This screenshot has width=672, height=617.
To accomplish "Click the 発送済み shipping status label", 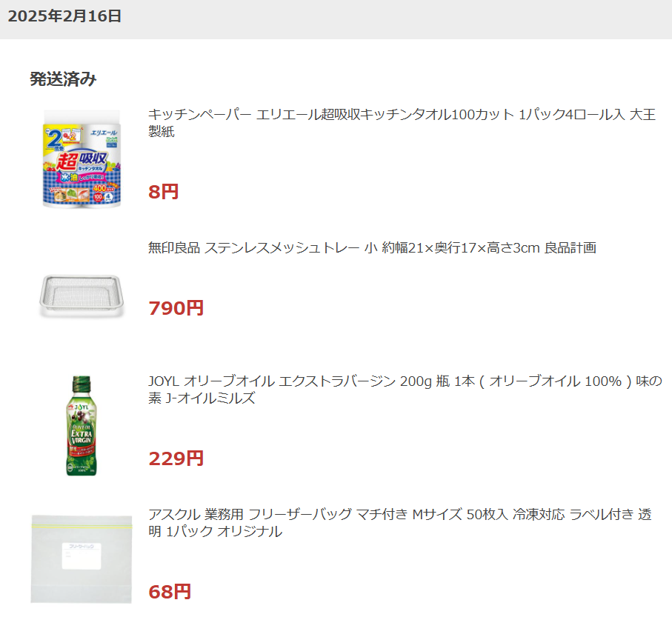I will point(63,79).
